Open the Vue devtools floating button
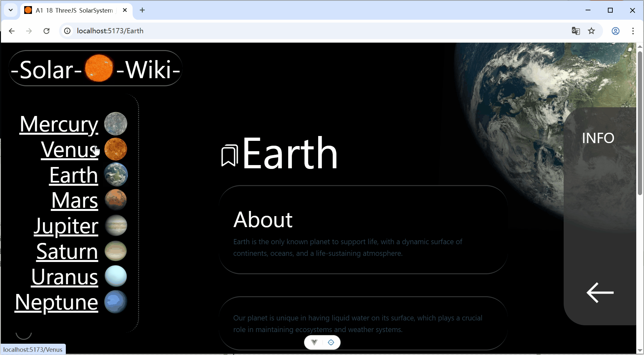The image size is (644, 355). coord(314,342)
